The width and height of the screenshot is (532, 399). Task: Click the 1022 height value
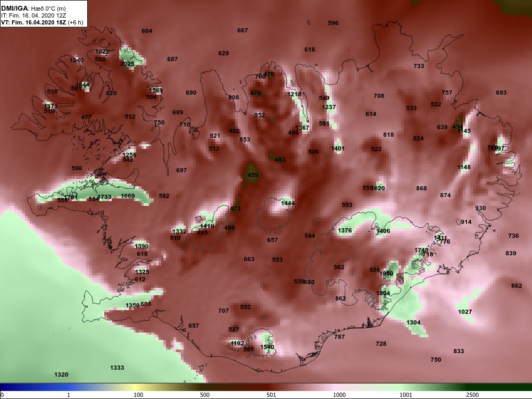pyautogui.click(x=102, y=52)
